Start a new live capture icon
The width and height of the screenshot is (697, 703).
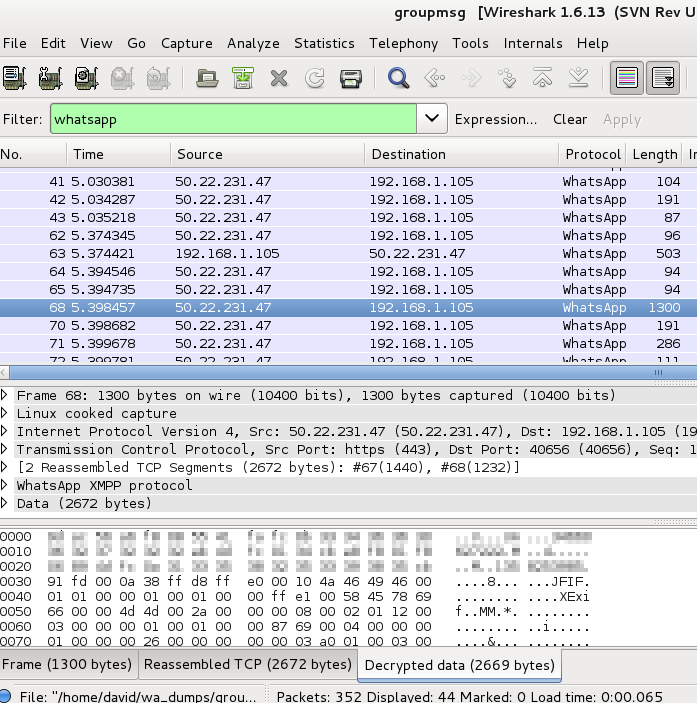point(86,78)
